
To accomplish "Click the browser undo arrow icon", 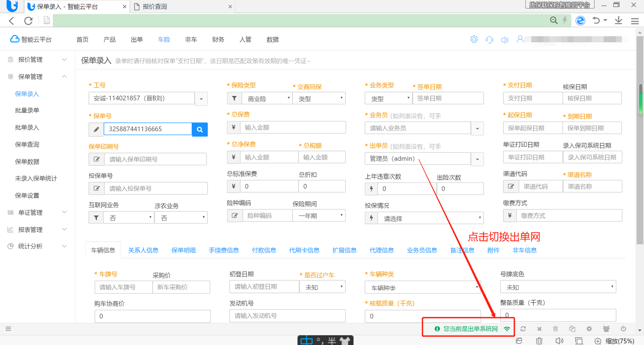I will [596, 20].
